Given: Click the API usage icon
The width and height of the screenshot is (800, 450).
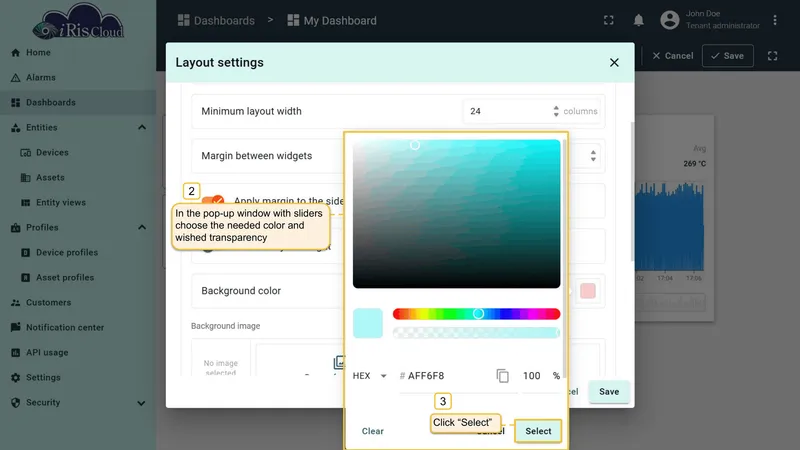Looking at the screenshot, I should click(x=15, y=353).
